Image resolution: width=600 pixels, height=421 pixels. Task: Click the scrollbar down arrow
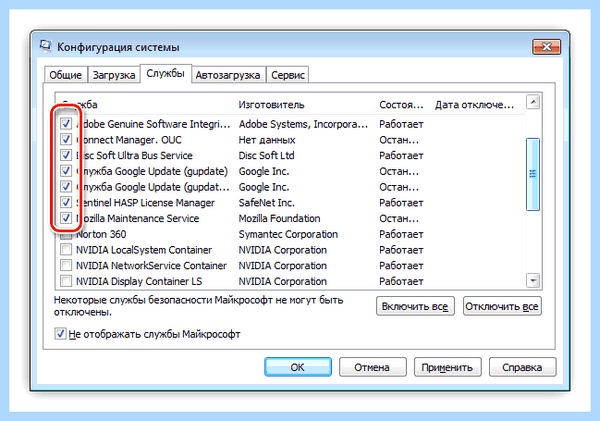533,281
